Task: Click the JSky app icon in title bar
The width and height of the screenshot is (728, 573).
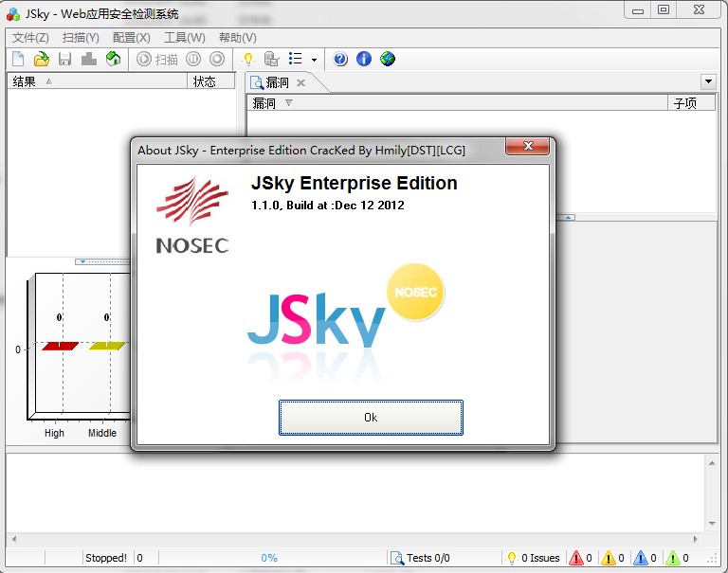Action: click(x=13, y=14)
